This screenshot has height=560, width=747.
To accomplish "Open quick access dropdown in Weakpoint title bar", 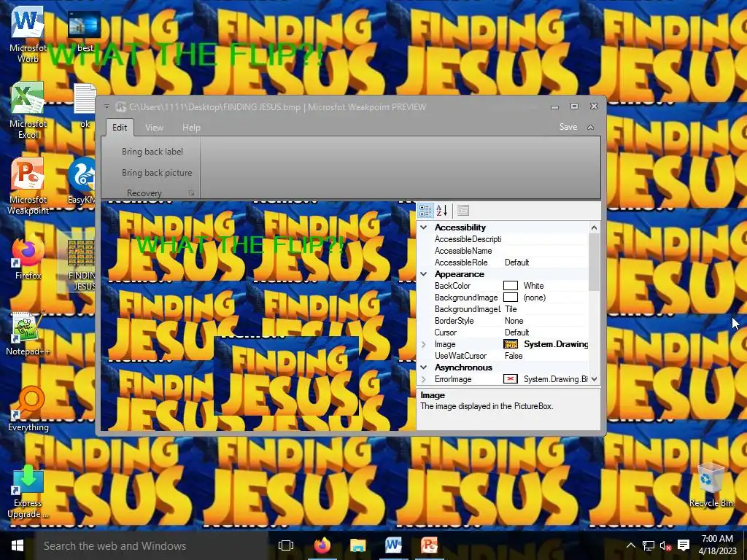I will 107,106.
